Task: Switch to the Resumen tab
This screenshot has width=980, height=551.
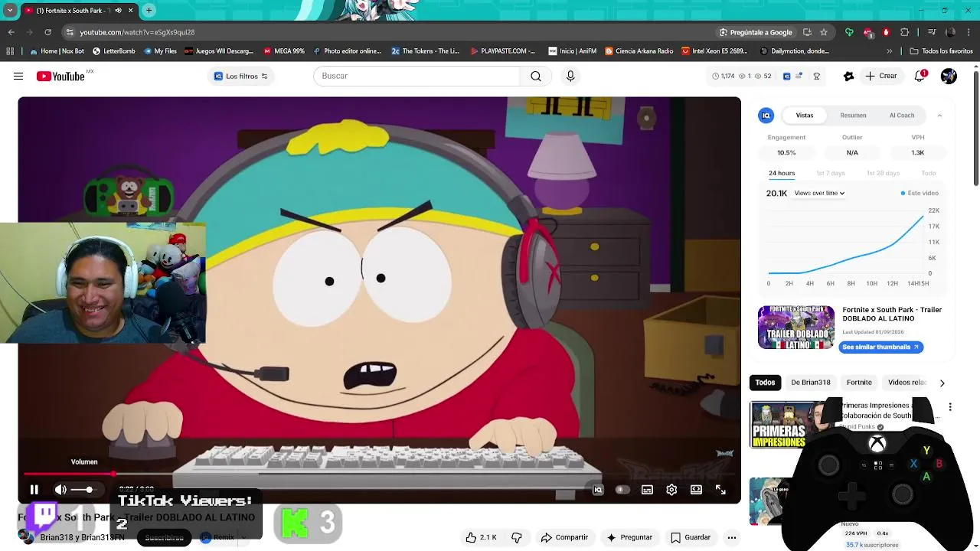Action: (x=853, y=116)
